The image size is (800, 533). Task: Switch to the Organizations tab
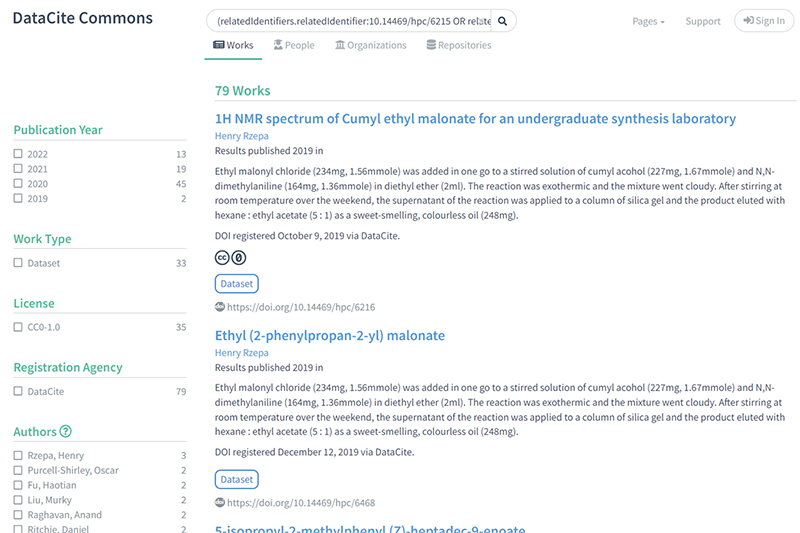click(x=371, y=45)
